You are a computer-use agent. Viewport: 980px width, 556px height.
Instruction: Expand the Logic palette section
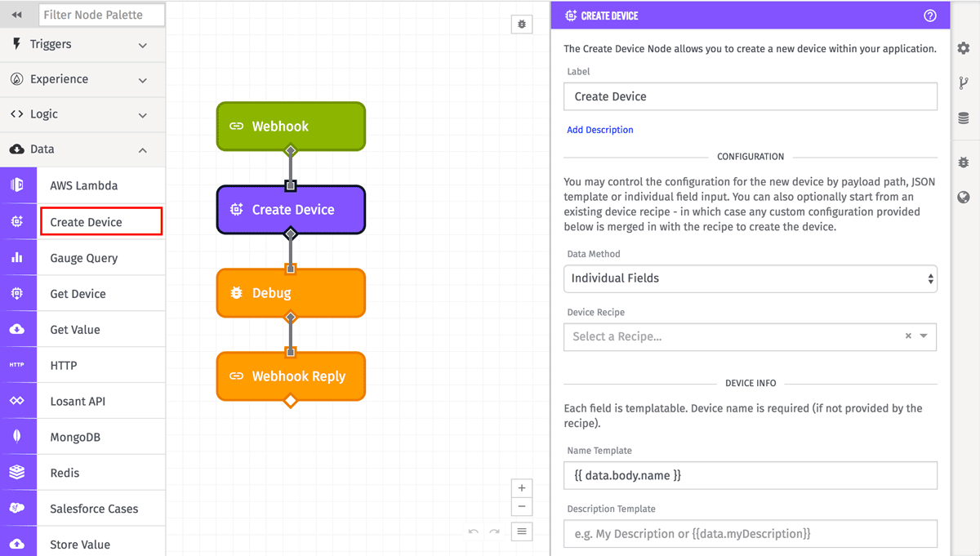[82, 114]
